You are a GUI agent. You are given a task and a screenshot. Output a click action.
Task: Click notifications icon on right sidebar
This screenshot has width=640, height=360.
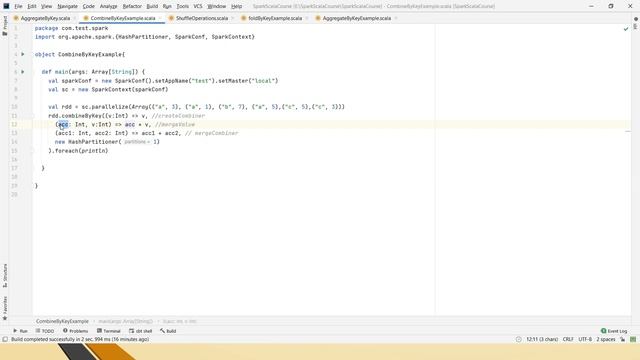(x=636, y=19)
